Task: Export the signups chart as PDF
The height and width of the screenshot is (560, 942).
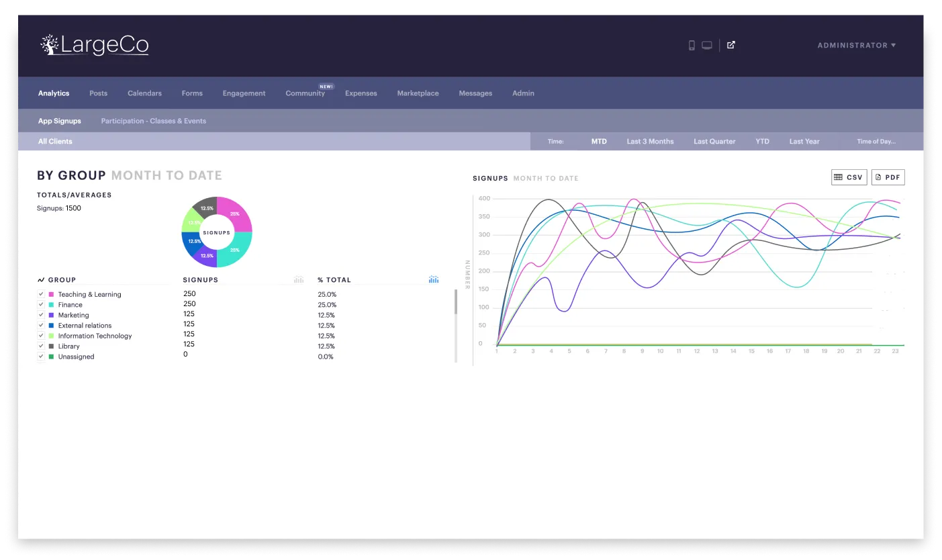Action: pyautogui.click(x=888, y=177)
